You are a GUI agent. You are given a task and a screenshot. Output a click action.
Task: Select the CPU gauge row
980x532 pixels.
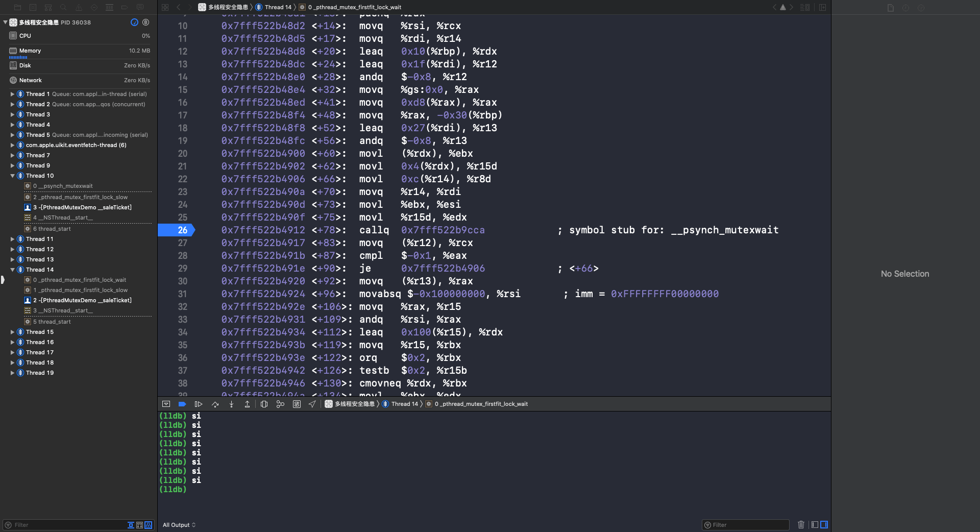pyautogui.click(x=79, y=36)
